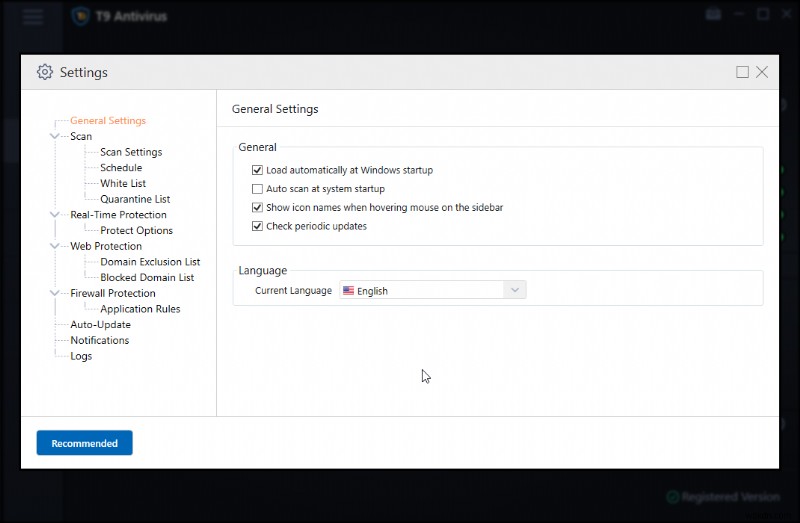Collapse the Scan tree node arrow
This screenshot has height=523, width=800.
[x=54, y=137]
